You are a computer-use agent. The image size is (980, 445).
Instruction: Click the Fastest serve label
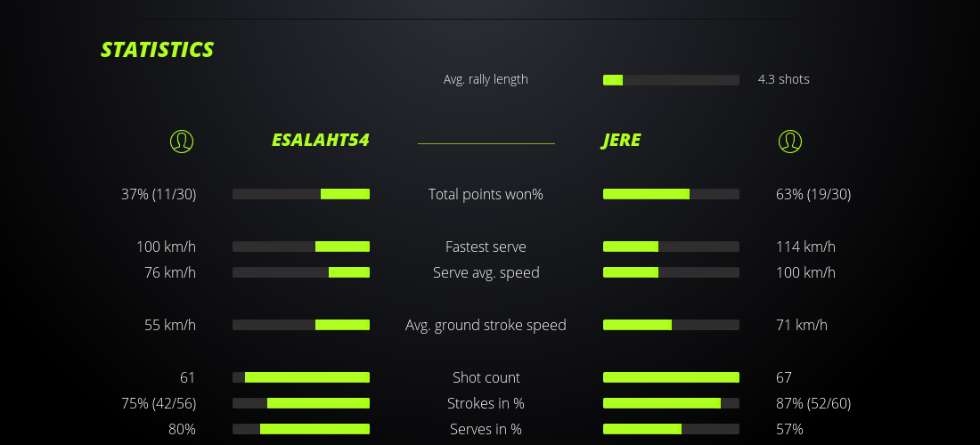tap(486, 247)
